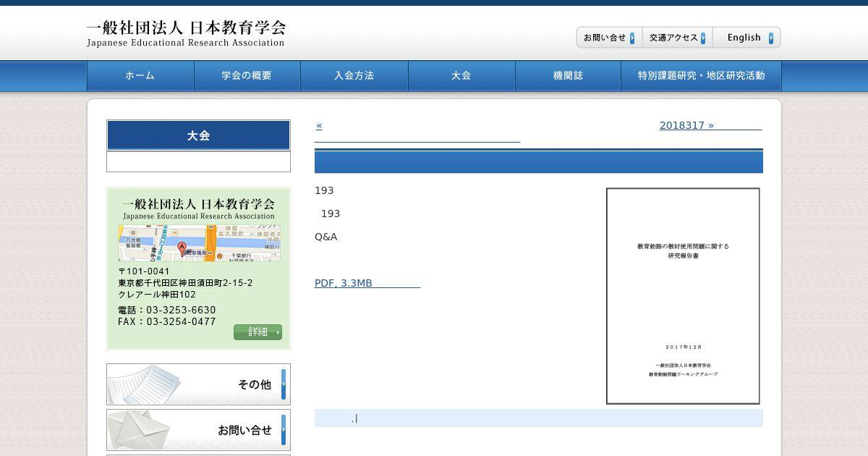
Task: Switch to the English site version
Action: pos(746,38)
